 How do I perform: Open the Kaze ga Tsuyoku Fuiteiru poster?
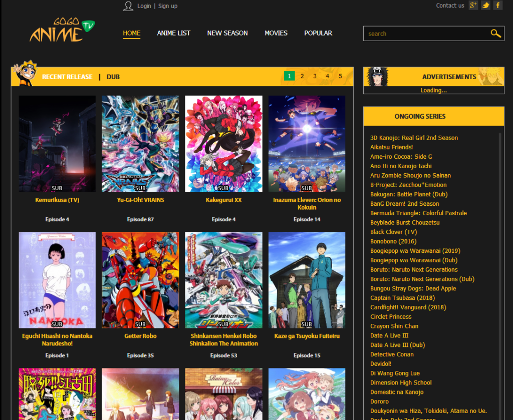click(x=307, y=280)
